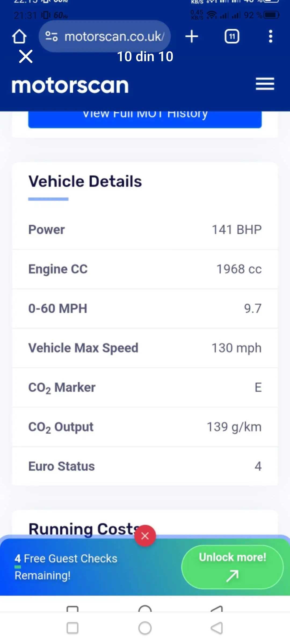Select the Euro Status row
Screen dimensions: 290x644
pos(145,466)
